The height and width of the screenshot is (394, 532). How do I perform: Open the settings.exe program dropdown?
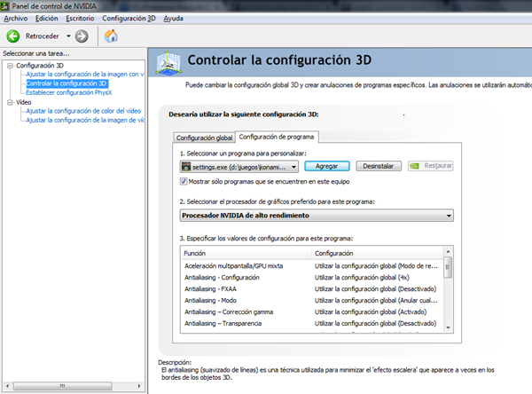[239, 167]
